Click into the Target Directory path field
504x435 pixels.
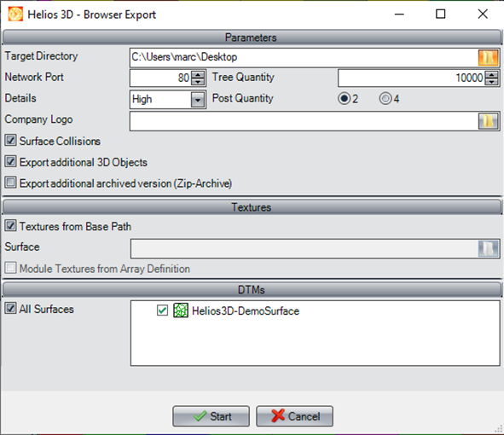304,58
